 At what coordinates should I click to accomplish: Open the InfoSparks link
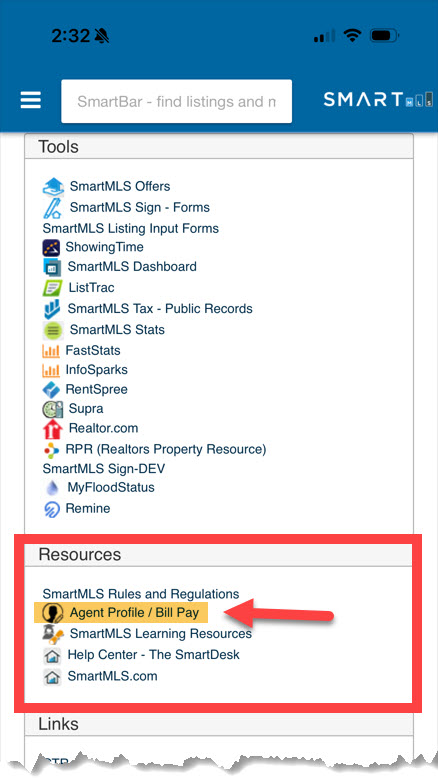(x=96, y=370)
